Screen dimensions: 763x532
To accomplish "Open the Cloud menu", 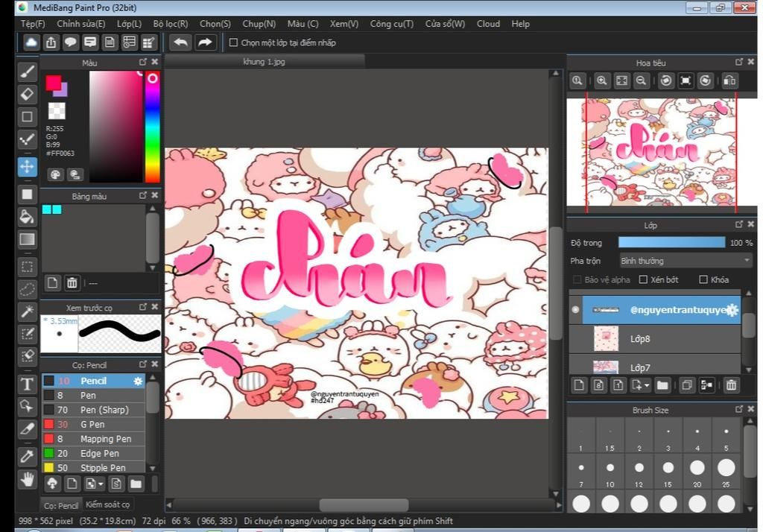I will tap(488, 23).
